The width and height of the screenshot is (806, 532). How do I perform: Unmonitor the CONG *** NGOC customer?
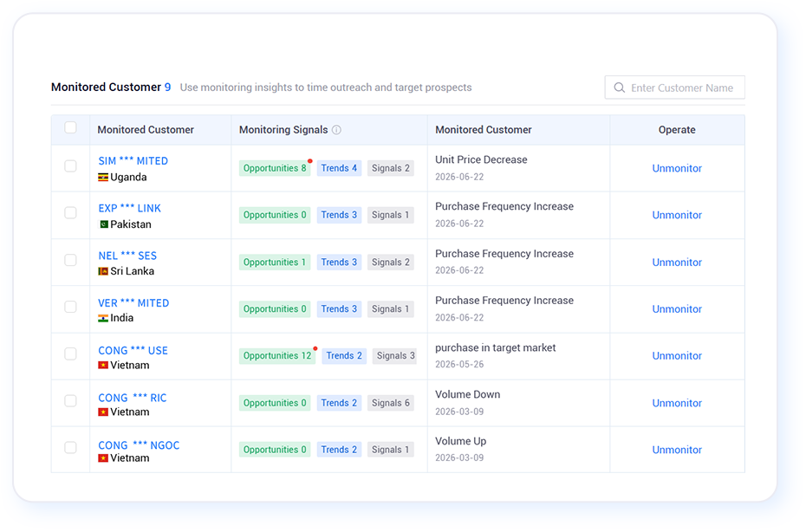click(x=677, y=450)
